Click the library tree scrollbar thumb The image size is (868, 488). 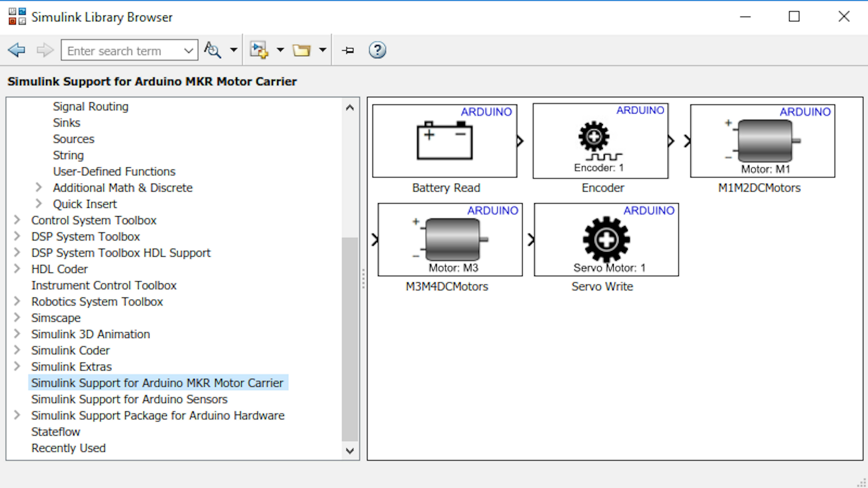click(x=350, y=340)
